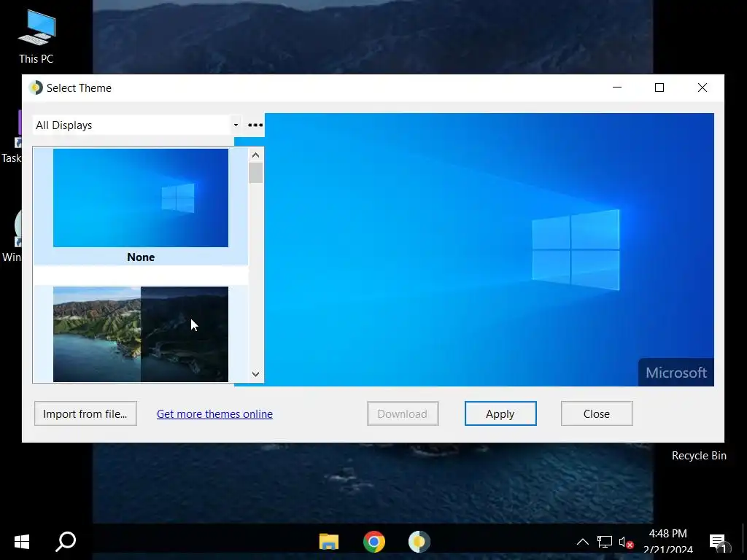
Task: Minimize the Select Theme window
Action: [617, 87]
